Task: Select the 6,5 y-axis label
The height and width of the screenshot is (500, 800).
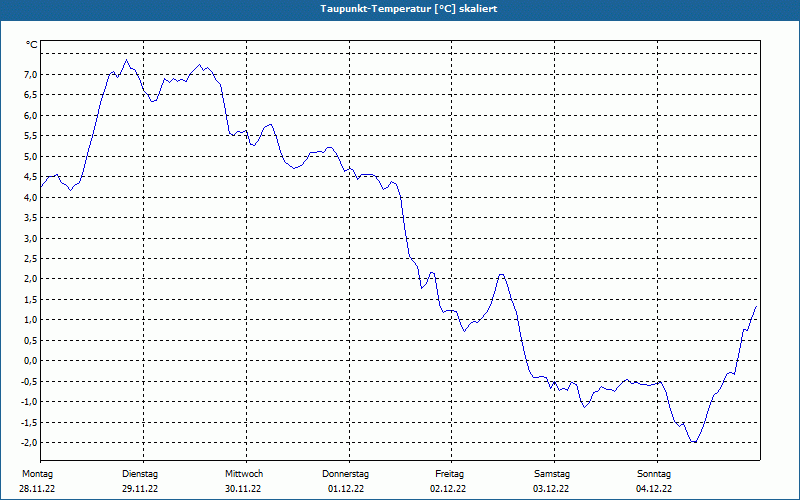Action: click(x=31, y=95)
